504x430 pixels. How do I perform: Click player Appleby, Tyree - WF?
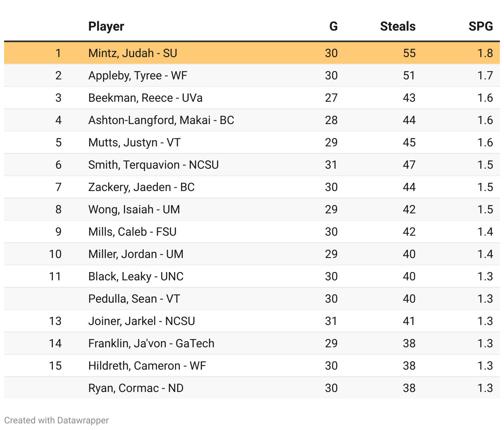tap(138, 76)
